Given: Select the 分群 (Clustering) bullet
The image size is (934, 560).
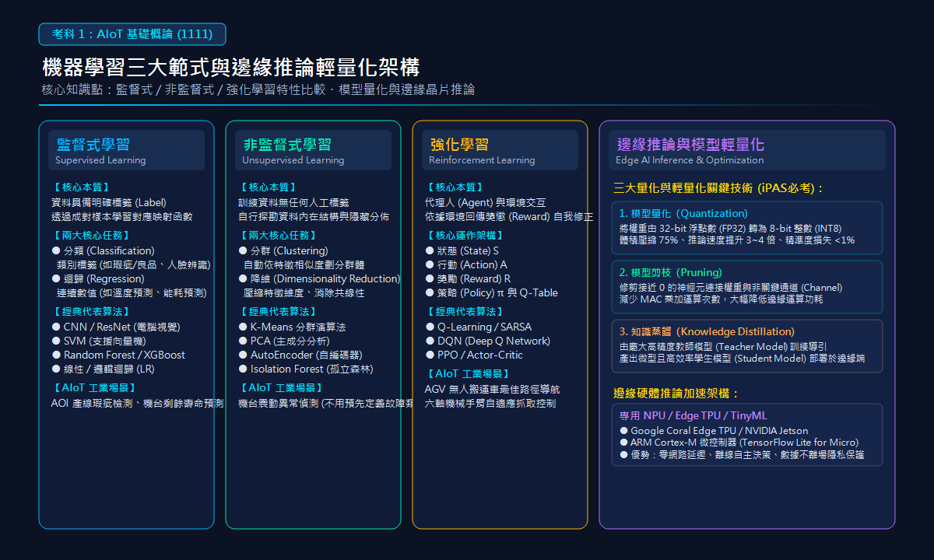Looking at the screenshot, I should click(284, 250).
